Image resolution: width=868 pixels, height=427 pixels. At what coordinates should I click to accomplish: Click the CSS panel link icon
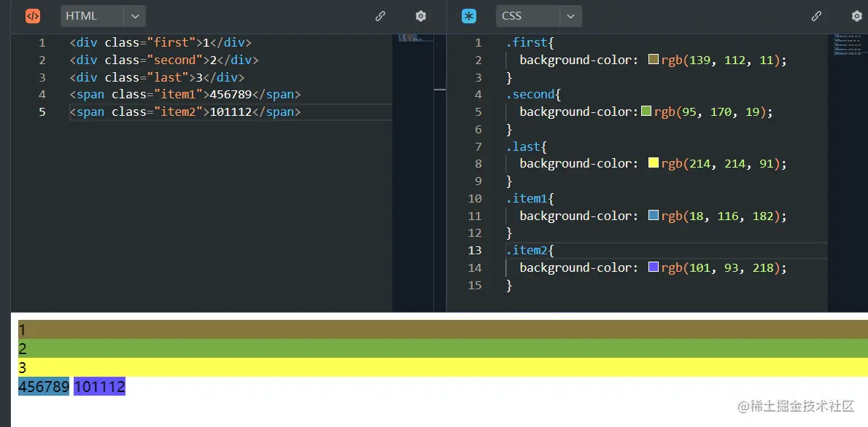[816, 16]
